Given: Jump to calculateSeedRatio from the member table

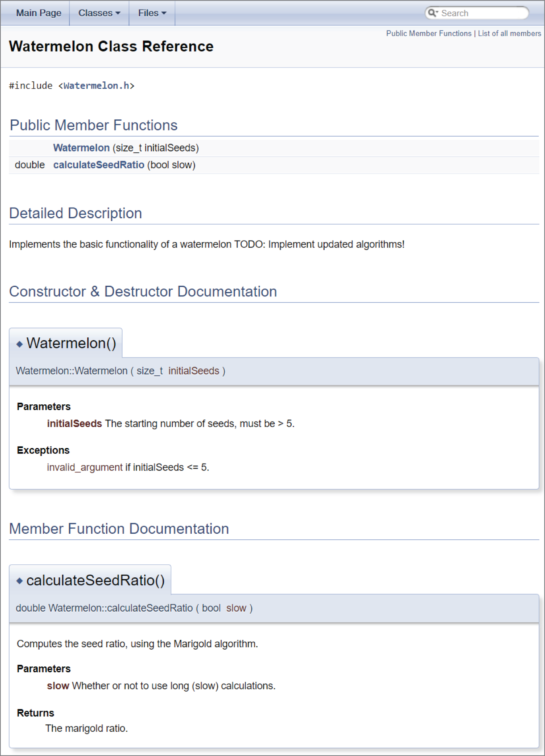Looking at the screenshot, I should (x=98, y=165).
